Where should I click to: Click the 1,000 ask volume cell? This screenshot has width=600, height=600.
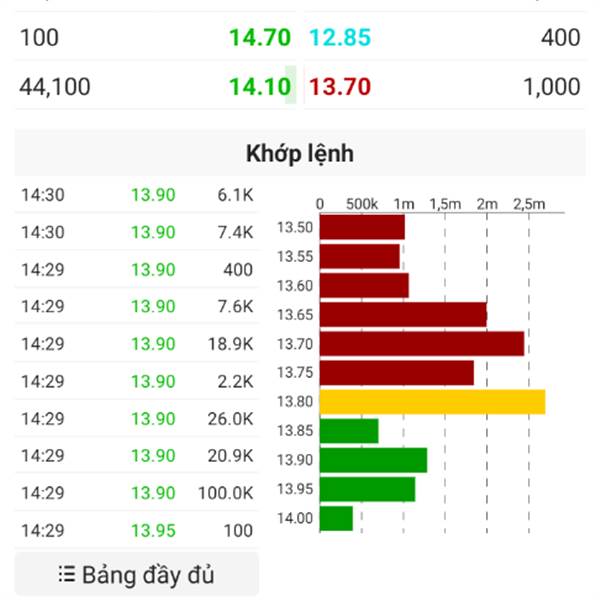[551, 86]
